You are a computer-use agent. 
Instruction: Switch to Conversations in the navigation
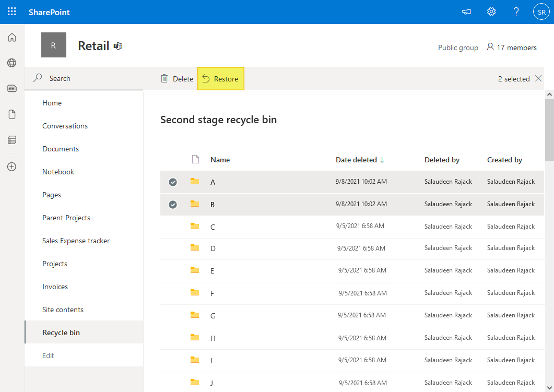coord(65,126)
